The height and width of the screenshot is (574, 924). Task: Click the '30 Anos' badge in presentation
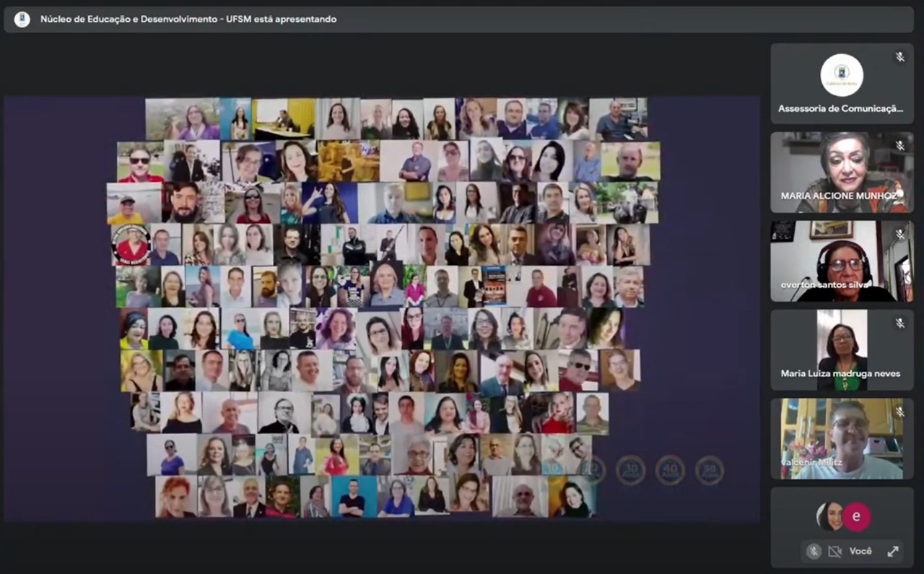pyautogui.click(x=631, y=470)
